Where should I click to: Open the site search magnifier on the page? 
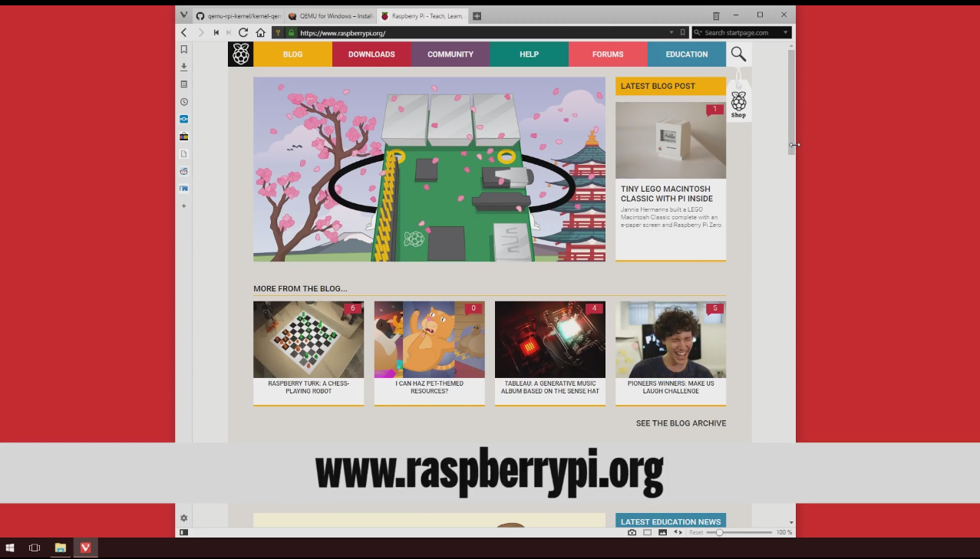(737, 54)
